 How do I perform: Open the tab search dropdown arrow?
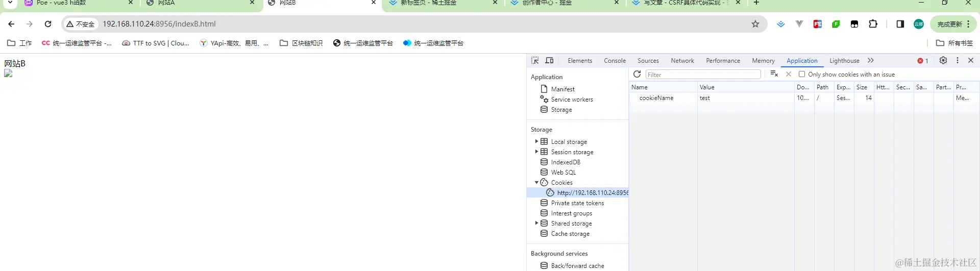pyautogui.click(x=10, y=3)
